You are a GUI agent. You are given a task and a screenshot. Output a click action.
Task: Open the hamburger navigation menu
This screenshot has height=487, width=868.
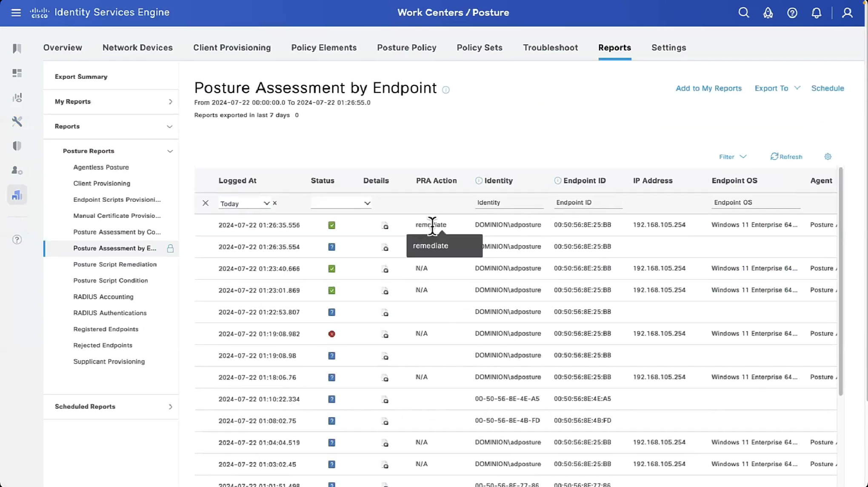16,12
